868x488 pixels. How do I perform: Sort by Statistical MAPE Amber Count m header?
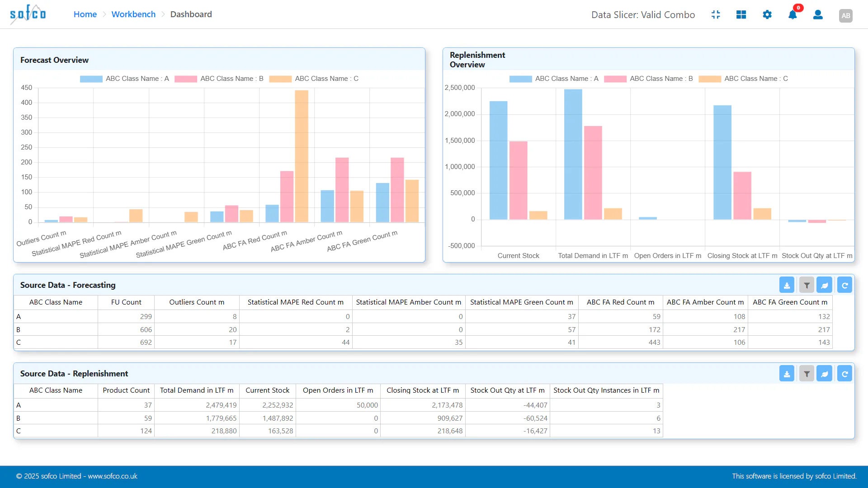409,302
